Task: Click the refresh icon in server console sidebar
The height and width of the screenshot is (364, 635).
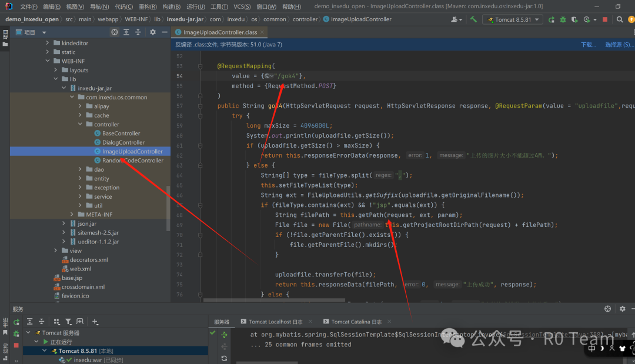Action: 224,358
